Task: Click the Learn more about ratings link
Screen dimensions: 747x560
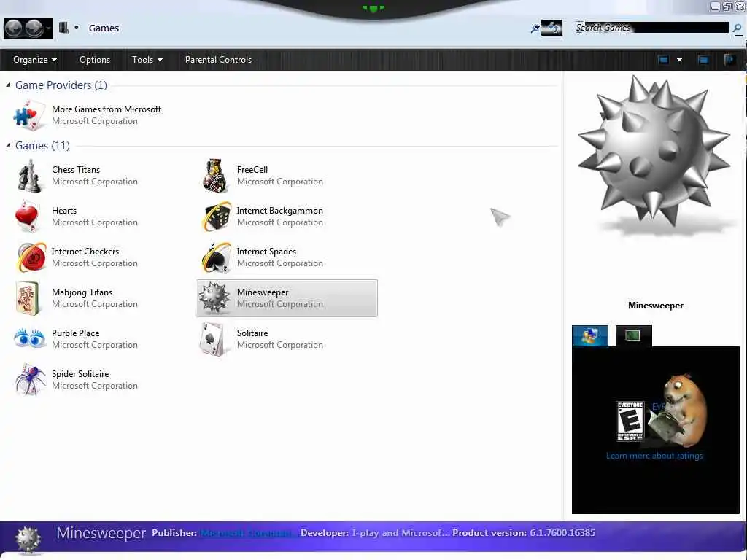Action: click(654, 456)
